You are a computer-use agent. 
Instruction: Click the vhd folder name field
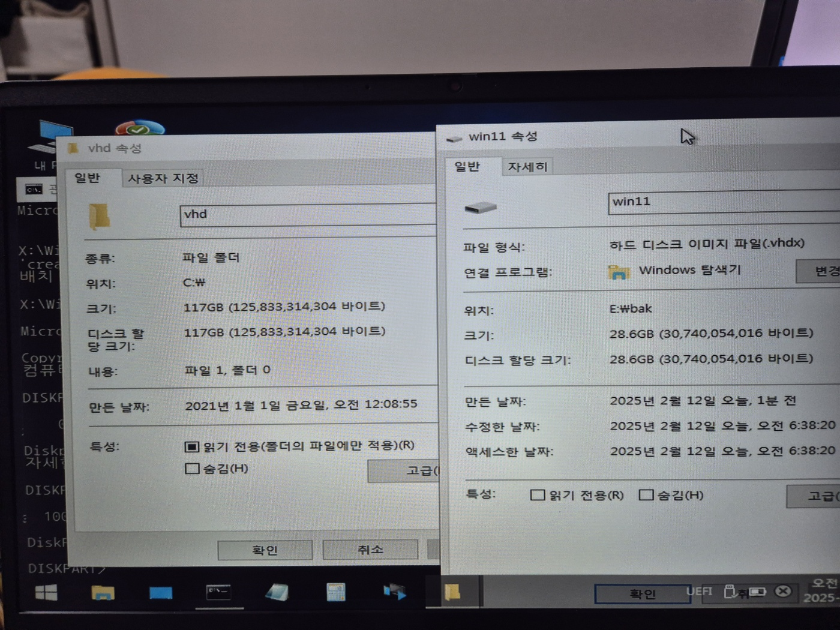(x=308, y=215)
